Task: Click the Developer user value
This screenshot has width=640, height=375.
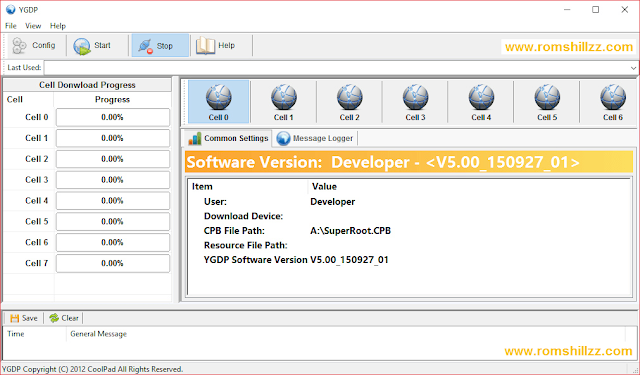Action: (333, 202)
